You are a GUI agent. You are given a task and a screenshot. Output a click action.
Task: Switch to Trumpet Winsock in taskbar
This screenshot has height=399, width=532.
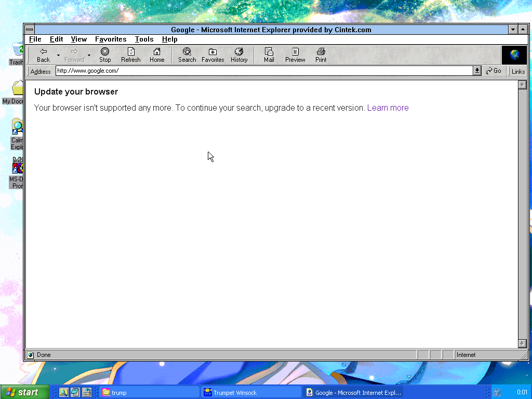pyautogui.click(x=251, y=393)
